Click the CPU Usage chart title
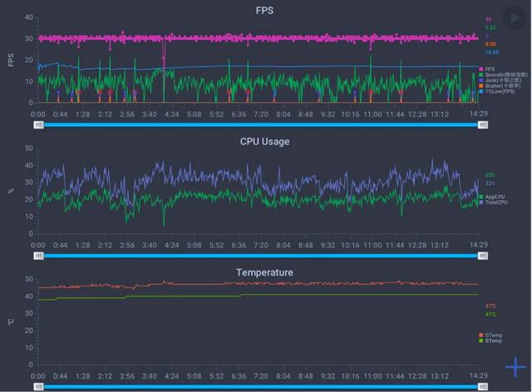This screenshot has height=392, width=532. pyautogui.click(x=264, y=141)
